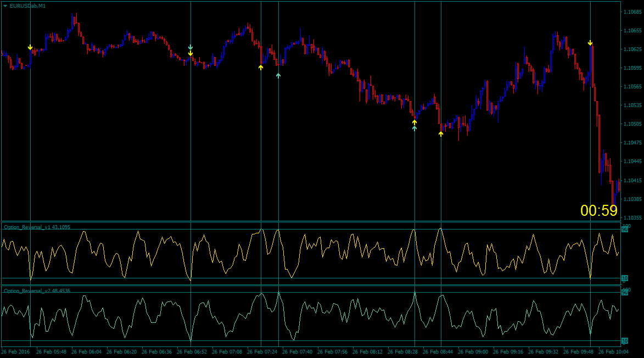This screenshot has height=358, width=644.
Task: Click the 26 Feb 10:04 time label
Action: click(x=614, y=352)
